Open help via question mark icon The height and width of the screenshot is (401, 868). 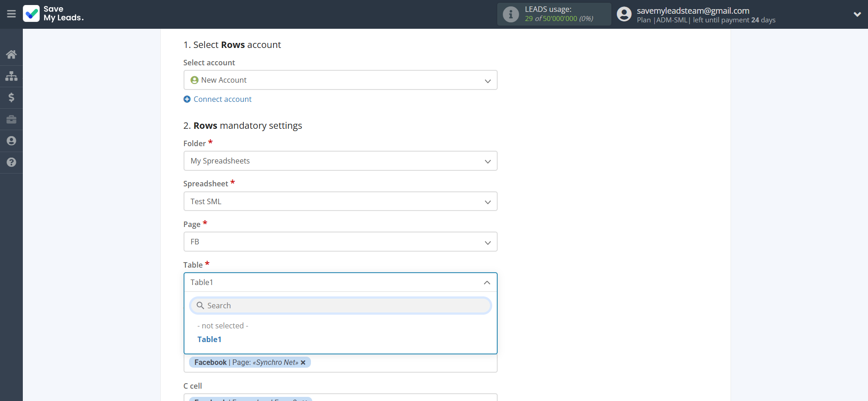click(x=11, y=162)
